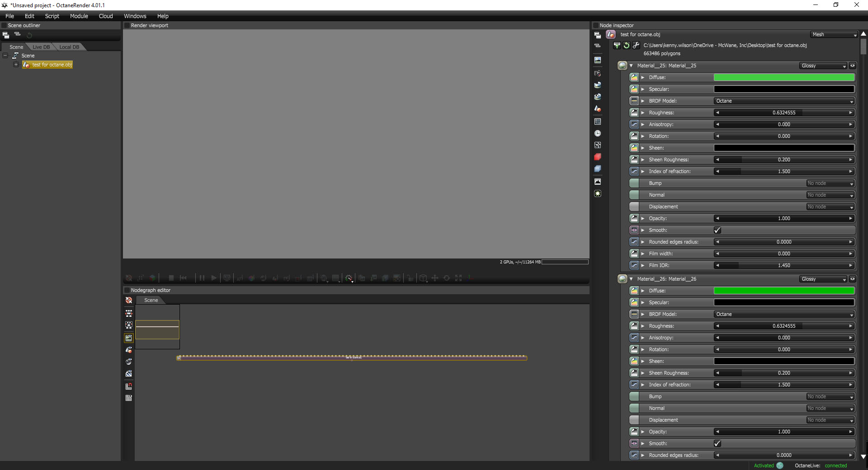
Task: Click the Diffuse node type icon for Material__25
Action: click(x=634, y=77)
